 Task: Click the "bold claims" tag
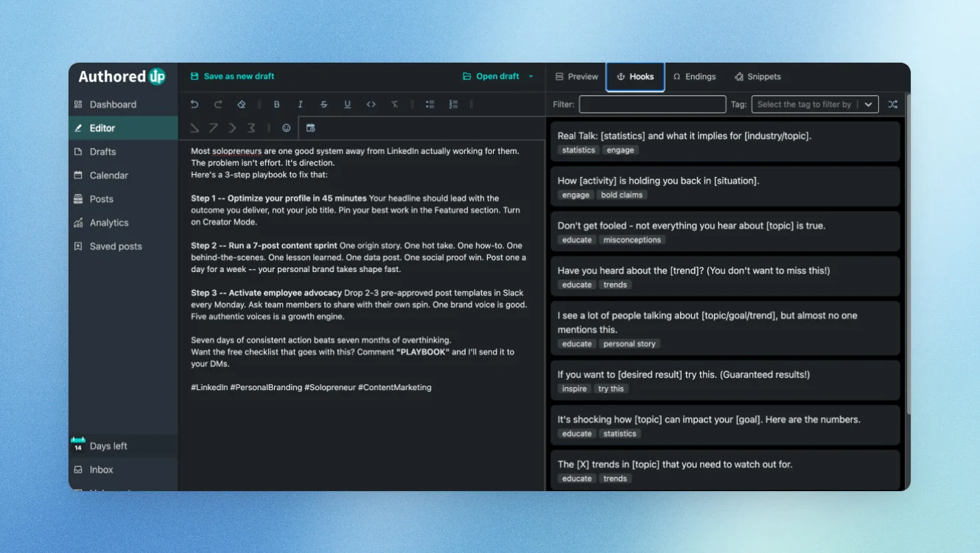coord(623,195)
